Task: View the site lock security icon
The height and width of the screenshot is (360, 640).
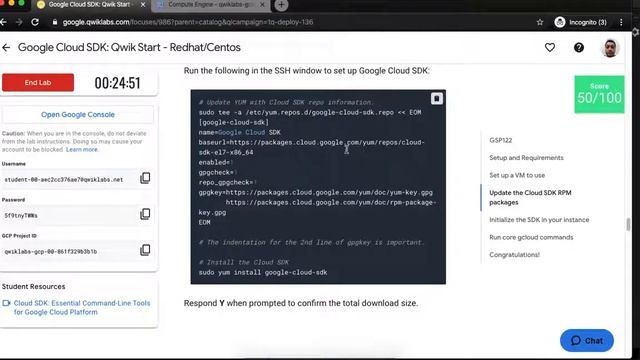Action: tap(55, 22)
